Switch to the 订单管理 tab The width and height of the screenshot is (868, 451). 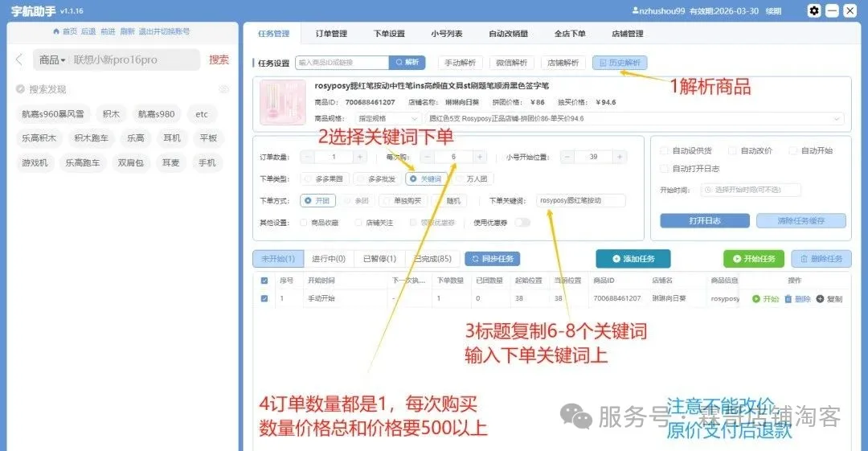click(x=331, y=34)
